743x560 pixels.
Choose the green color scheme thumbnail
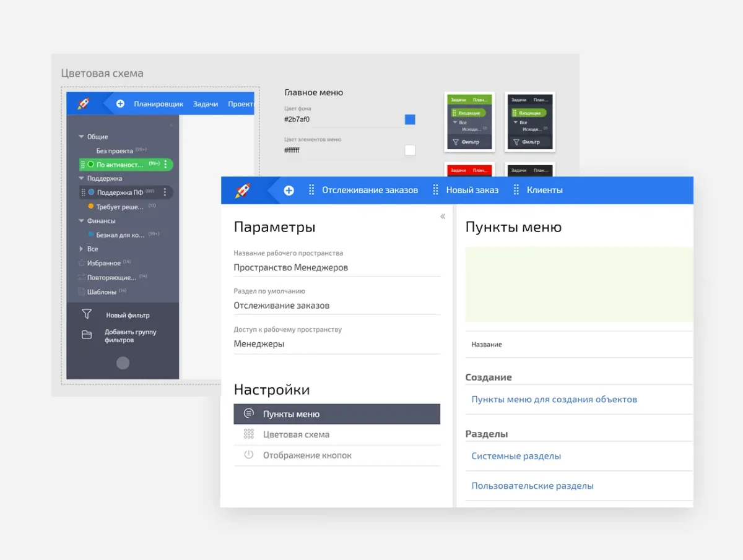click(x=469, y=122)
